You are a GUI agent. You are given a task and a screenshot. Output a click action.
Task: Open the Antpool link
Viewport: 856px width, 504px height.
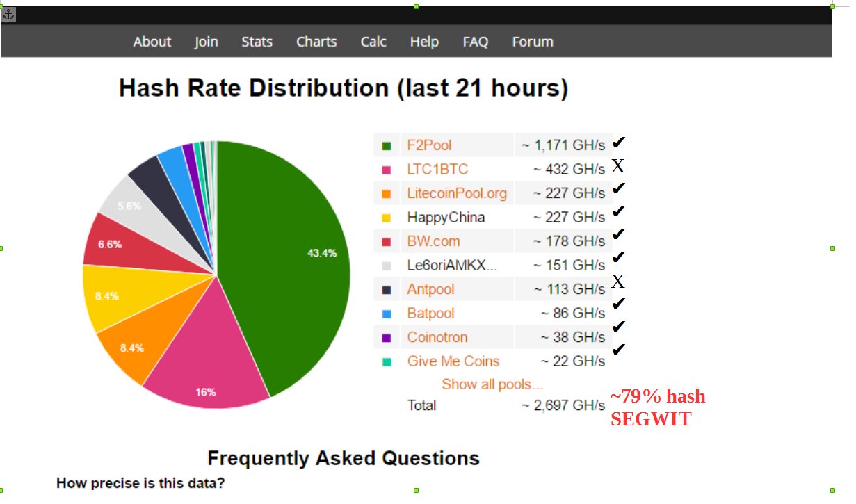[430, 289]
